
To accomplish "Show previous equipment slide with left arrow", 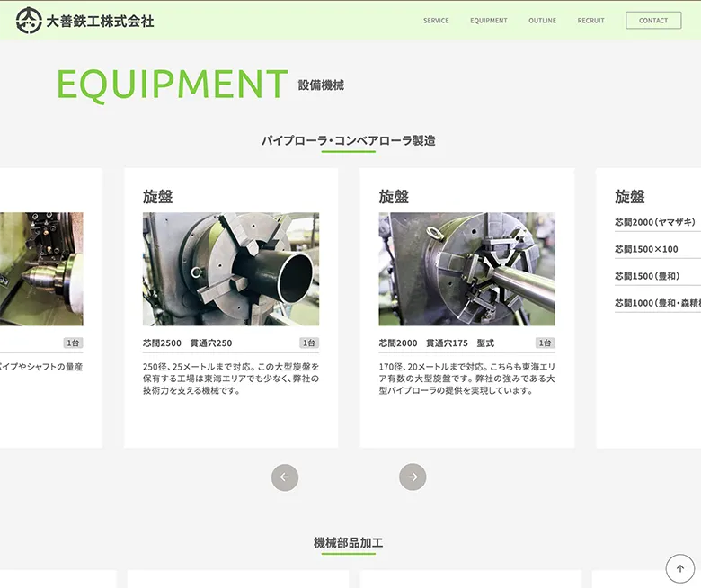I will click(285, 477).
